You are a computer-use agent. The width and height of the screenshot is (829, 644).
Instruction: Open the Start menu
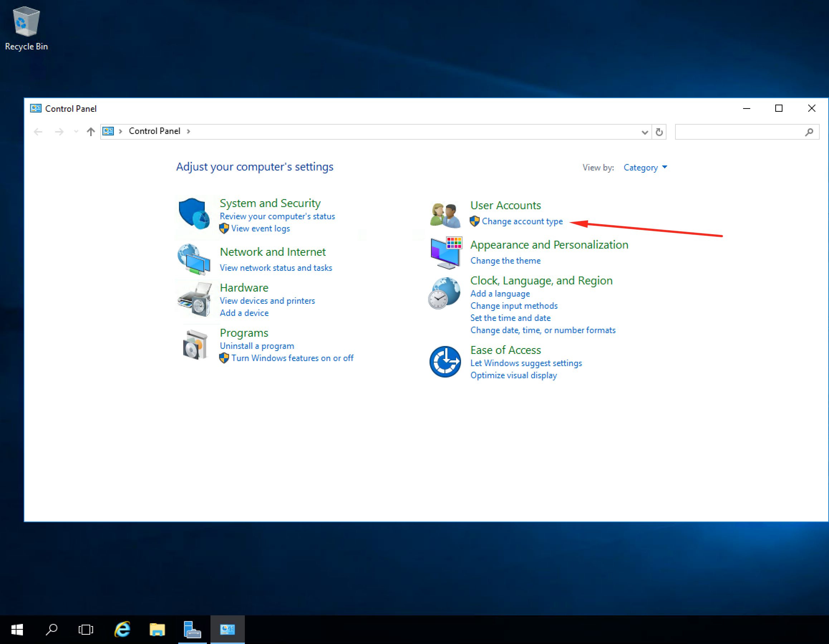17,629
